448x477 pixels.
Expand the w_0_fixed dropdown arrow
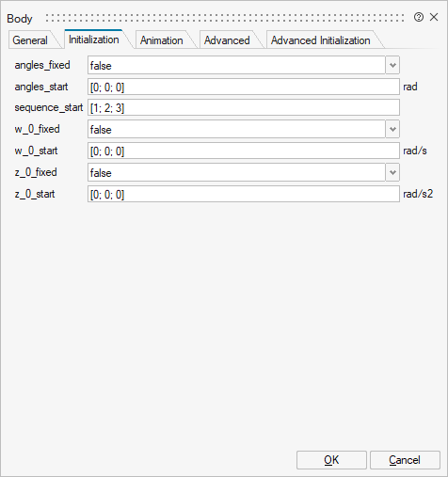[392, 129]
